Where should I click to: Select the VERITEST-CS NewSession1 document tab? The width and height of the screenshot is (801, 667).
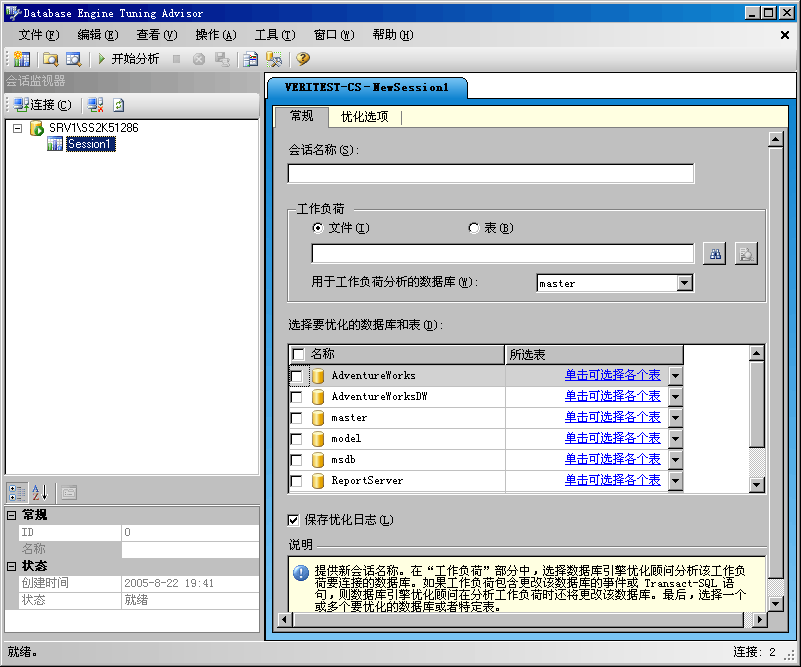tap(367, 87)
